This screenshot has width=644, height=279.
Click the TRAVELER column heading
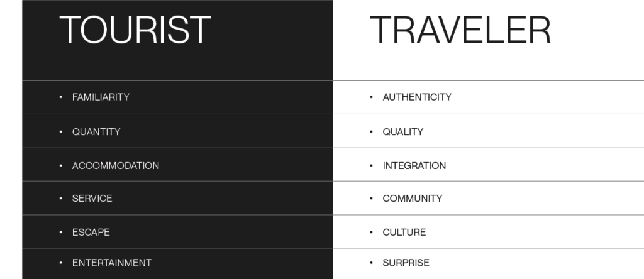[460, 30]
